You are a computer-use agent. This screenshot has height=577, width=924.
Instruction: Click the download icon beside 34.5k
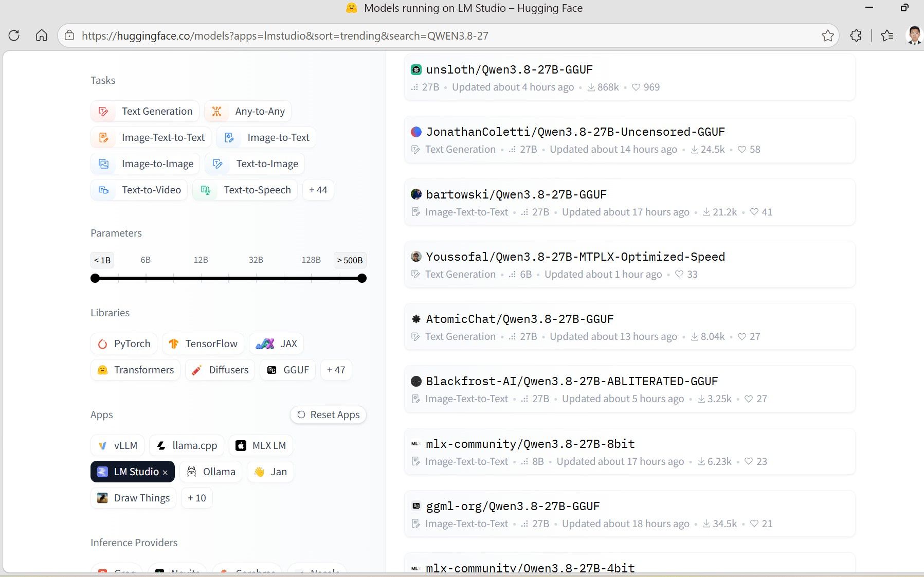[706, 524]
